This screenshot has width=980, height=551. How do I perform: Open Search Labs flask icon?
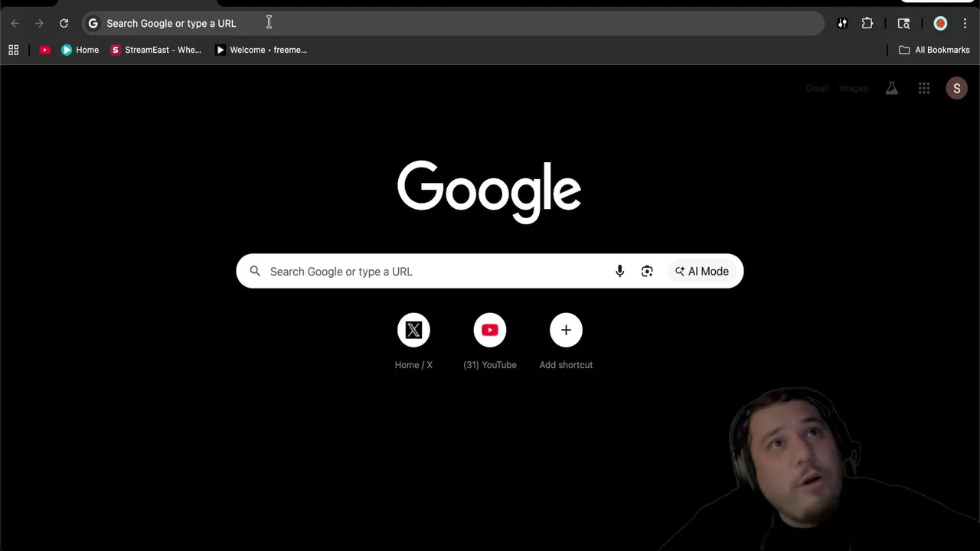point(891,88)
